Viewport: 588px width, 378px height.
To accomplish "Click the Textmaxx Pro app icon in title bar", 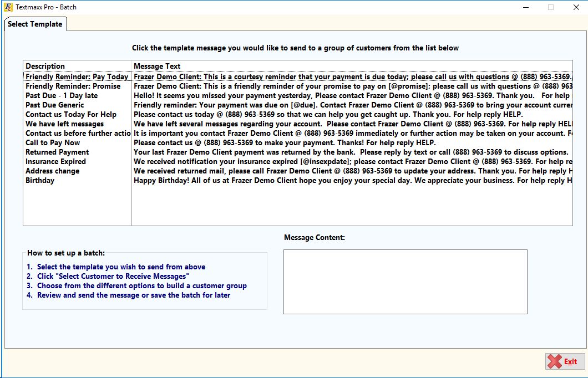I will (8, 7).
